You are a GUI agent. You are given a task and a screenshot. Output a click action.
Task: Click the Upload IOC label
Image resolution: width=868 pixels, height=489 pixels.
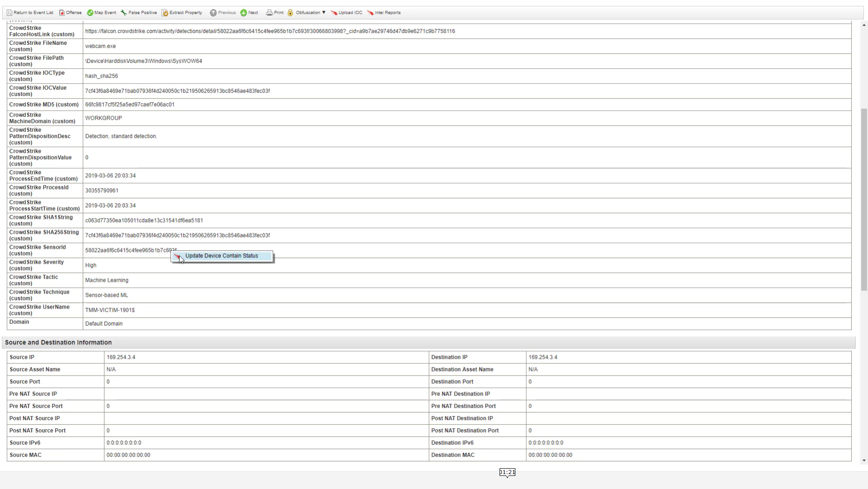point(350,13)
